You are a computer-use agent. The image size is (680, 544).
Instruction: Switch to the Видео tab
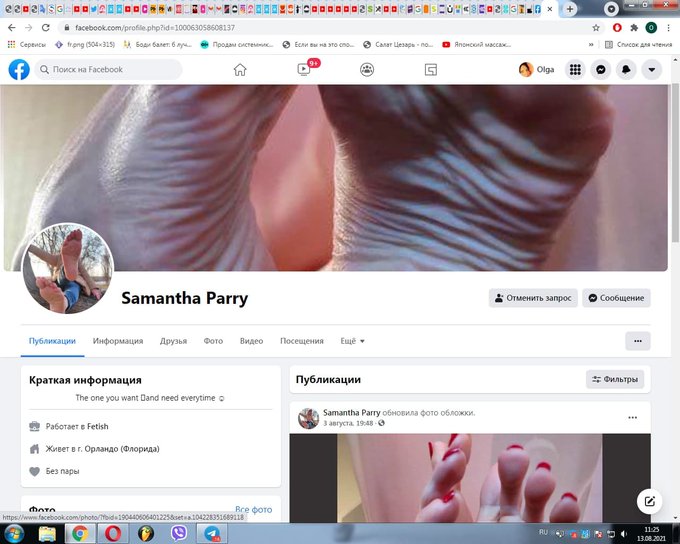pos(252,341)
